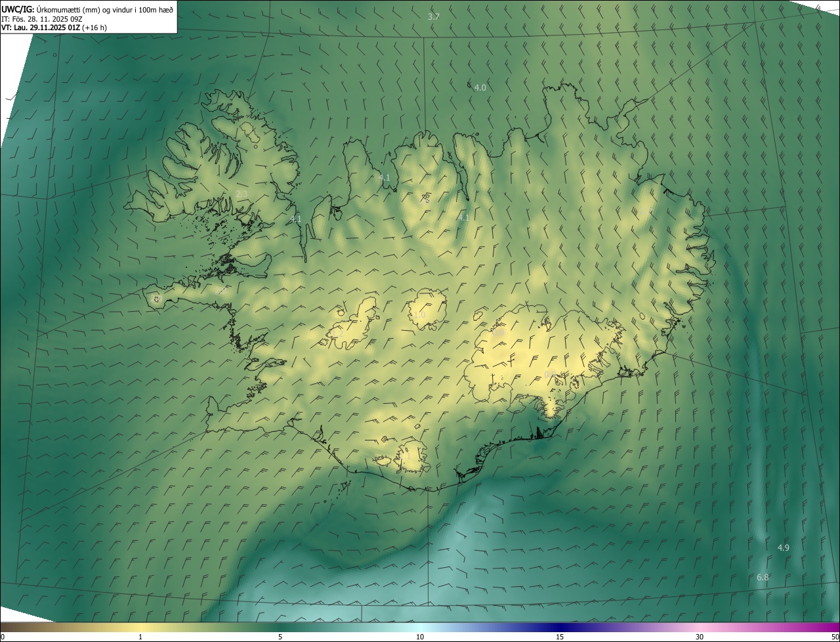The height and width of the screenshot is (642, 840).
Task: Click the VT Lau. 29.11.2025 01Z line
Action: tap(54, 28)
